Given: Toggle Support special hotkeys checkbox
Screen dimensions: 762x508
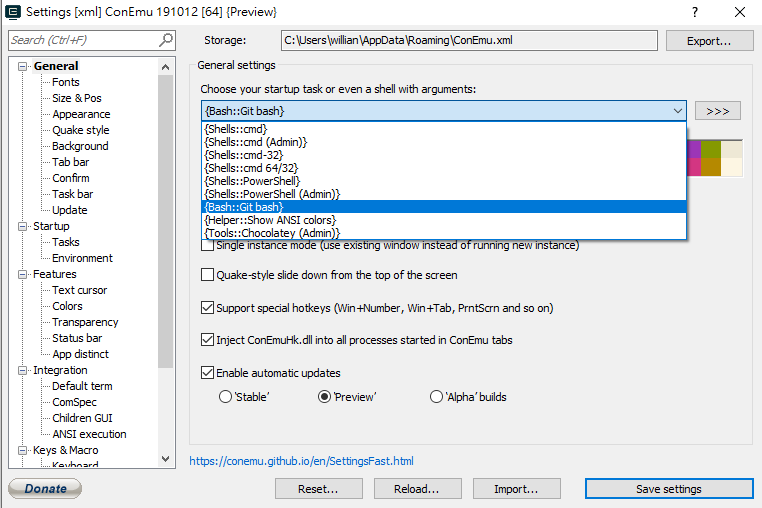Looking at the screenshot, I should [208, 308].
